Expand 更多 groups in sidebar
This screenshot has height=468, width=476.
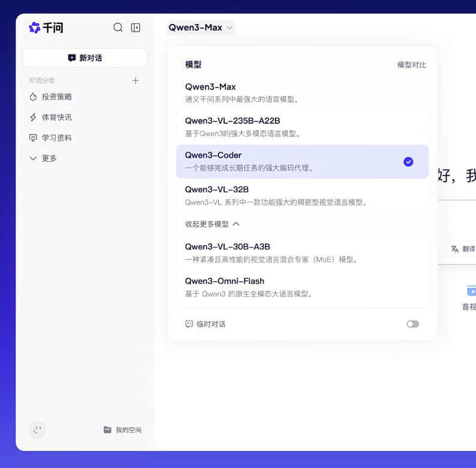(43, 158)
